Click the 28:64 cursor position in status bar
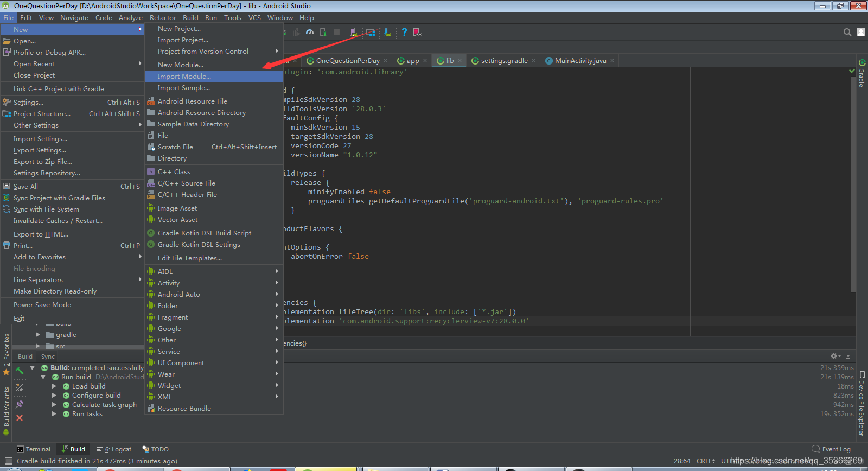 click(682, 461)
